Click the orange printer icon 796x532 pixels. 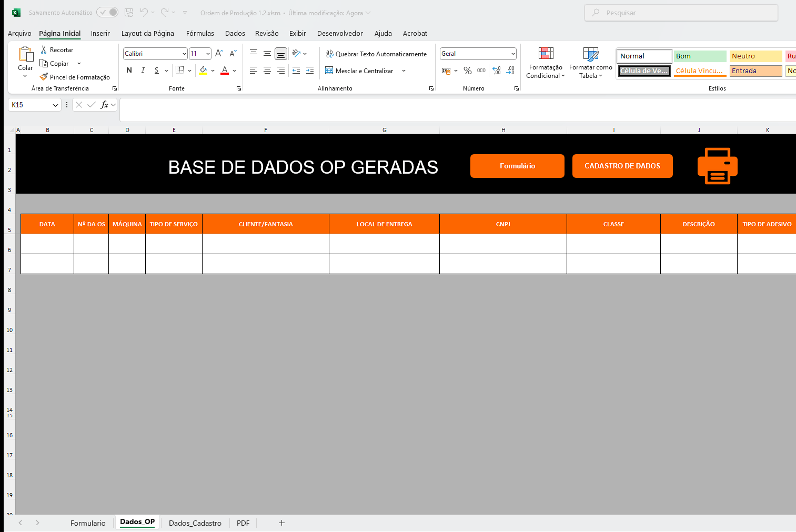pos(718,166)
